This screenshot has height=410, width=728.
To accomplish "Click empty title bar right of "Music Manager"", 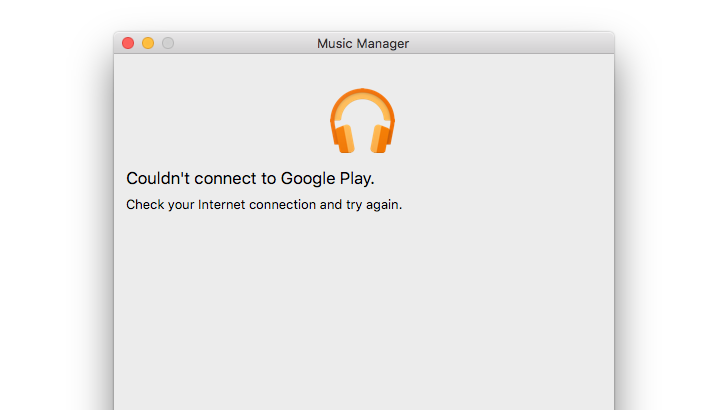I will coord(510,43).
